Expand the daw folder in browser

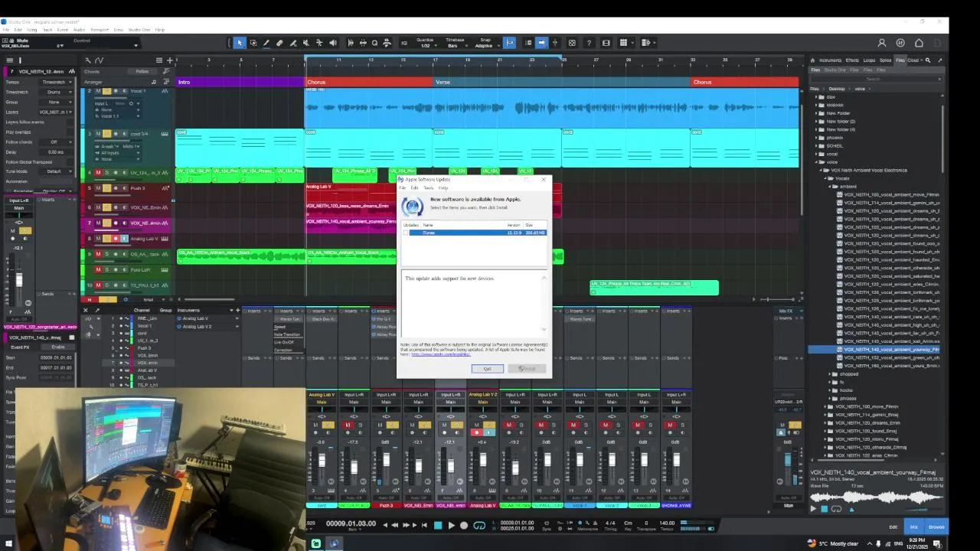pos(816,97)
